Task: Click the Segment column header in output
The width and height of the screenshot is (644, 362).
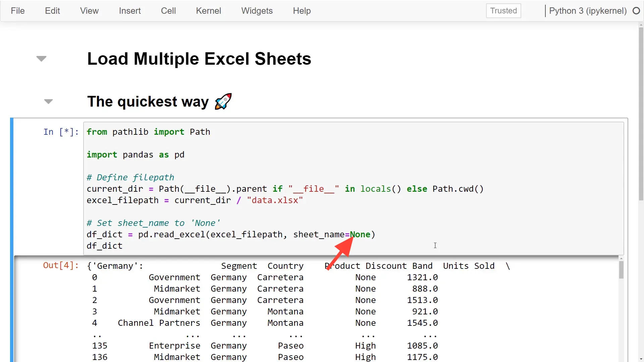Action: coord(239,266)
